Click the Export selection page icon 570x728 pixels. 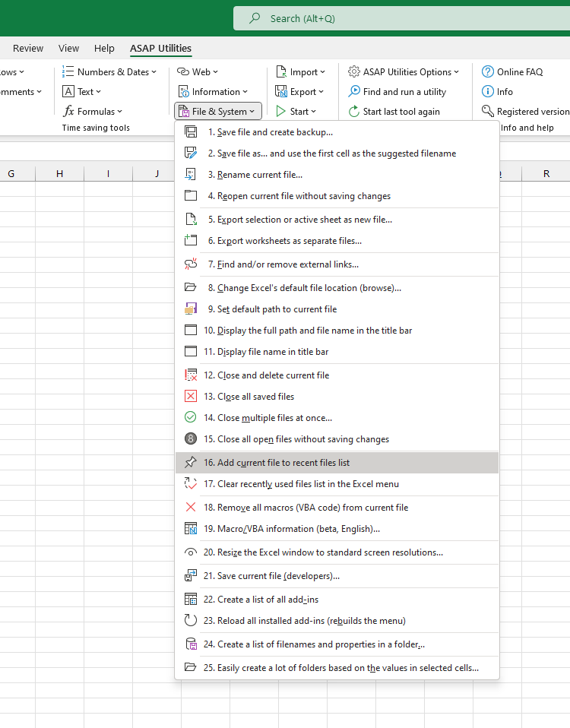click(190, 219)
